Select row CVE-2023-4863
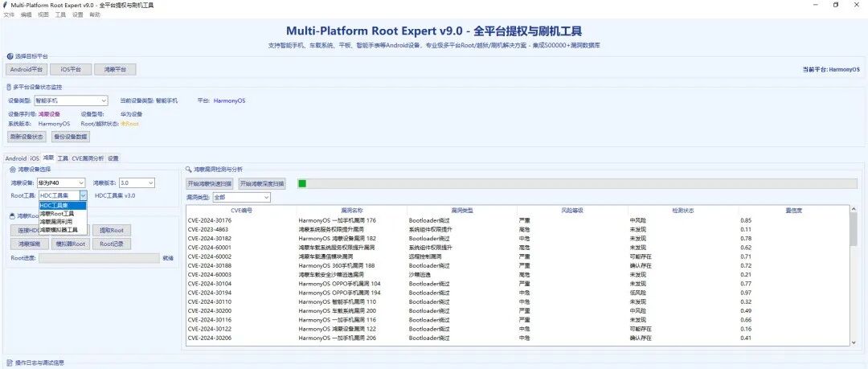This screenshot has height=369, width=868. click(x=518, y=229)
